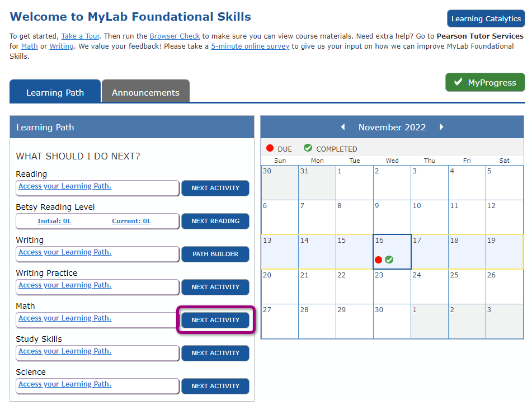
Task: Open Science's Access your Learning Path link
Action: 65,384
